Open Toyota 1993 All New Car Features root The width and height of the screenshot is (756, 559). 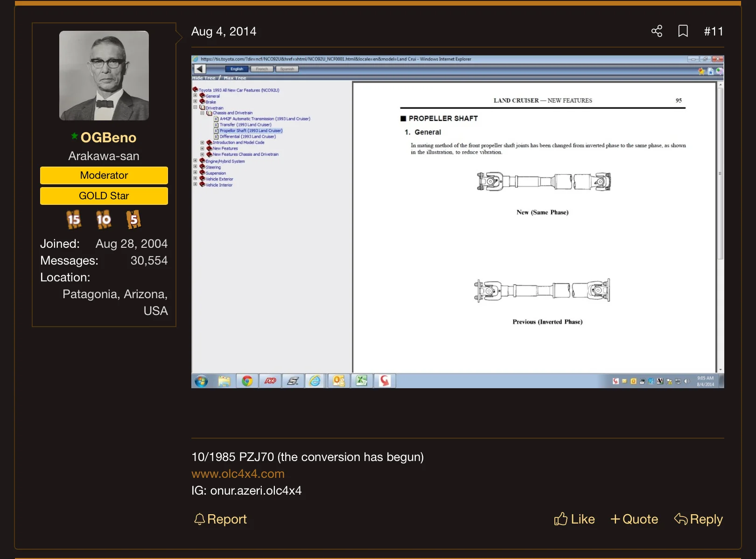tap(239, 91)
